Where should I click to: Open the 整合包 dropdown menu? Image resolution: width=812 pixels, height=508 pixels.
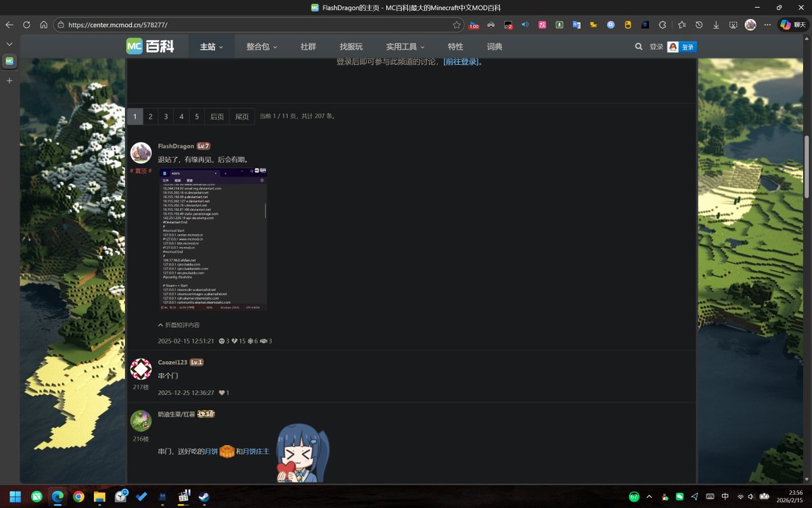(258, 46)
